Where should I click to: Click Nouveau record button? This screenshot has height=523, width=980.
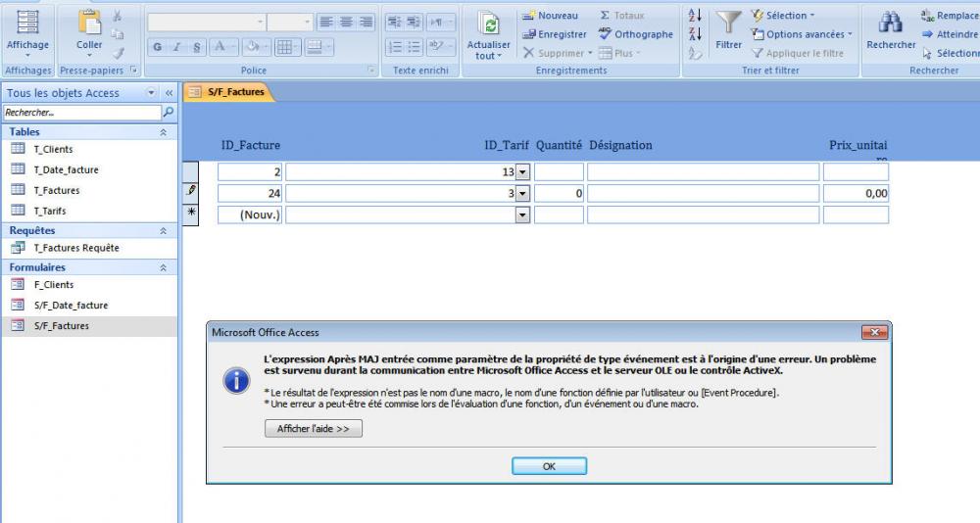click(551, 15)
